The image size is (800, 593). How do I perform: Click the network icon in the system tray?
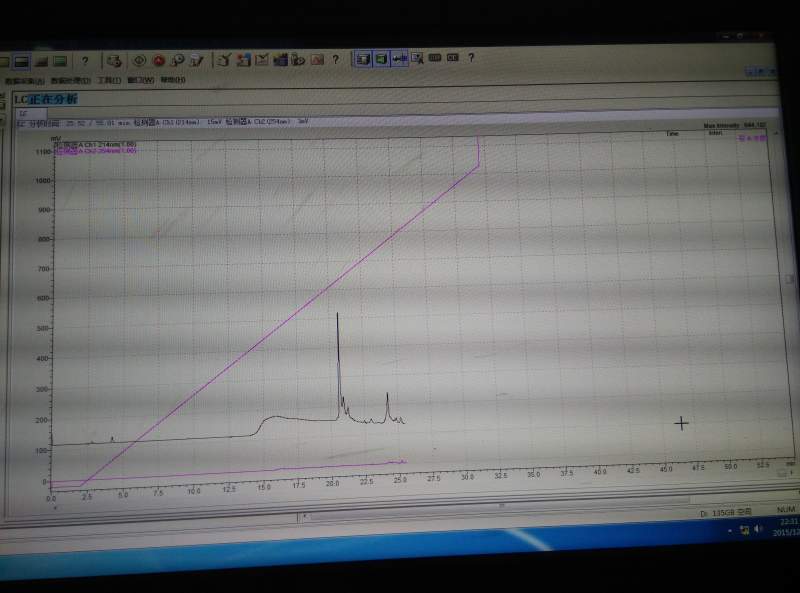pos(744,530)
